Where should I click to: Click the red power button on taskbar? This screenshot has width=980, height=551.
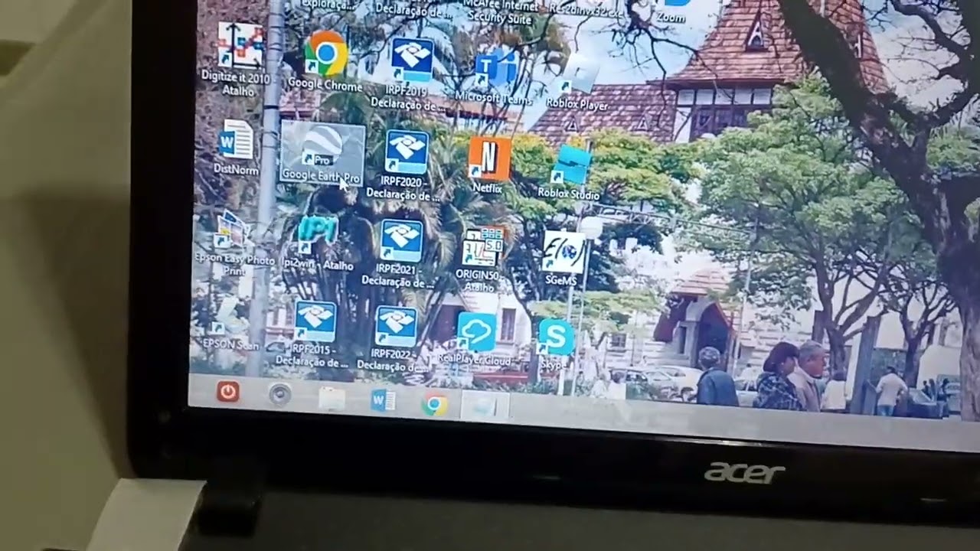point(227,392)
